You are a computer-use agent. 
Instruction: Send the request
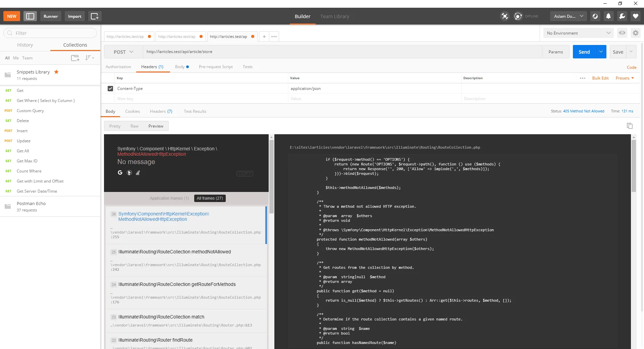[584, 52]
